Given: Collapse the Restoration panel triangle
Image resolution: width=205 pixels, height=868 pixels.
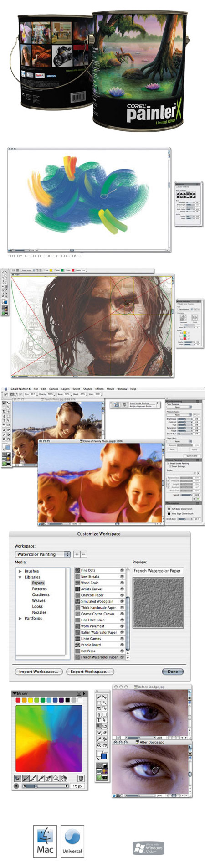Looking at the screenshot, I should click(167, 503).
